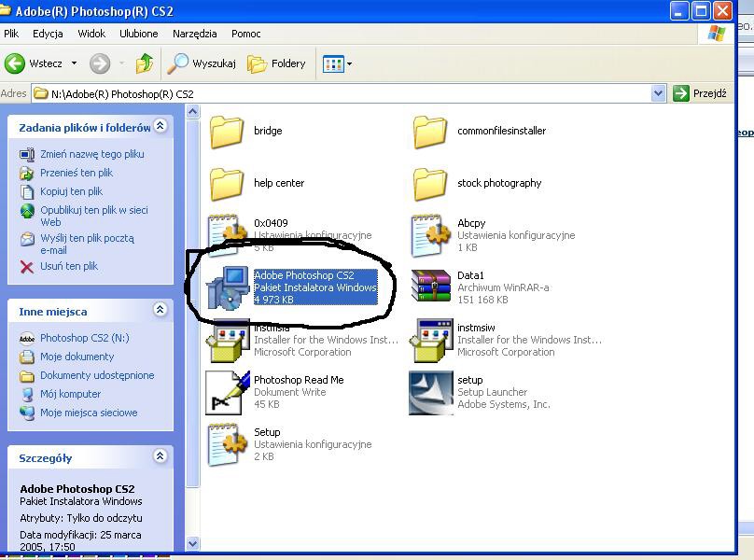
Task: Select the file name 'Data1'
Action: click(470, 275)
